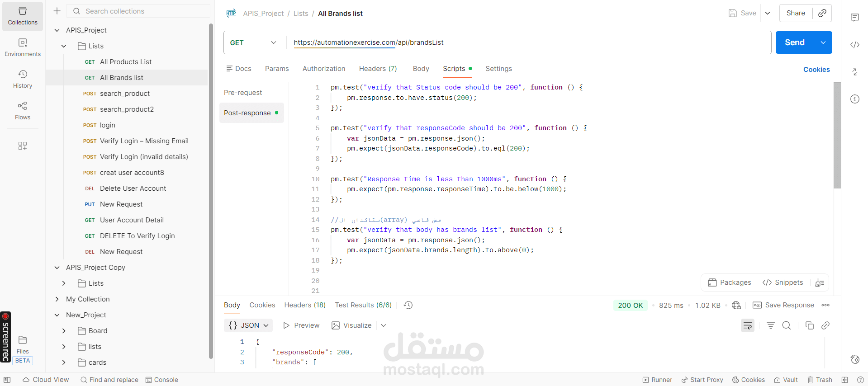
Task: Switch to the Headers (7) request tab
Action: pyautogui.click(x=378, y=69)
